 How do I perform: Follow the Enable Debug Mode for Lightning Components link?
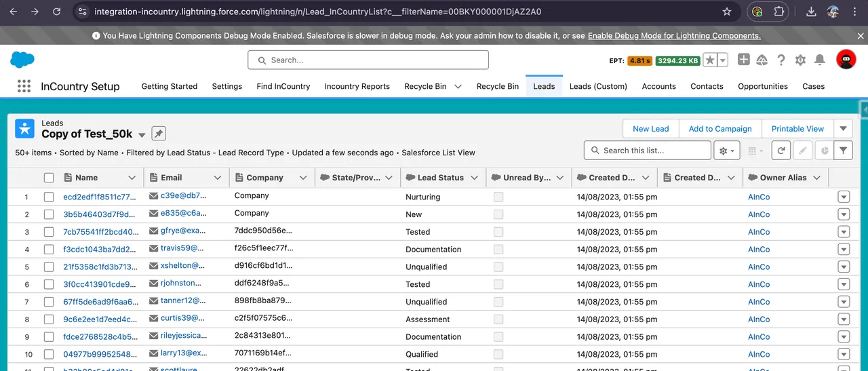pyautogui.click(x=674, y=36)
